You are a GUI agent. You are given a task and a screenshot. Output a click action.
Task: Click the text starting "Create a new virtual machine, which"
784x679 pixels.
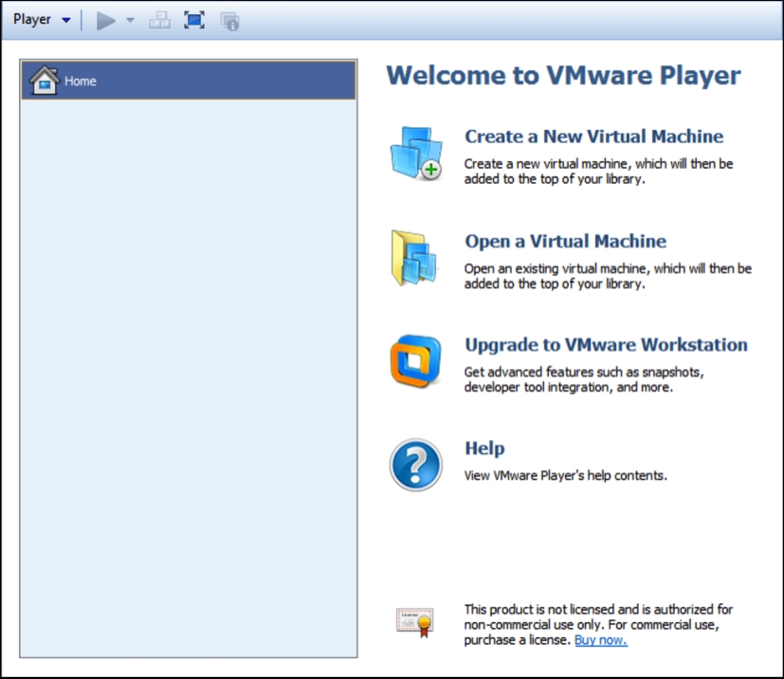pyautogui.click(x=598, y=172)
